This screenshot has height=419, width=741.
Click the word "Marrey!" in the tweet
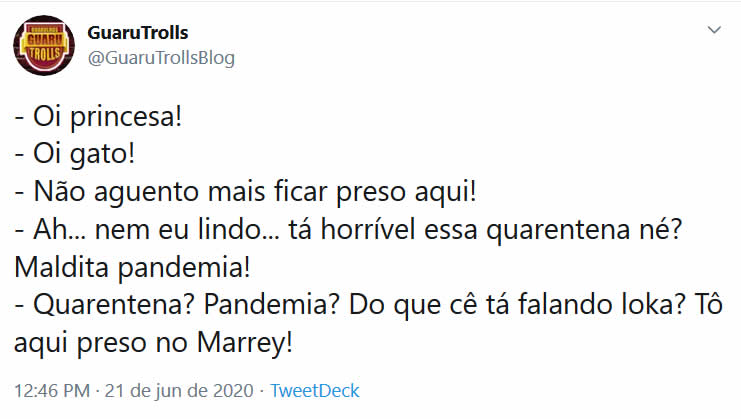pyautogui.click(x=245, y=342)
